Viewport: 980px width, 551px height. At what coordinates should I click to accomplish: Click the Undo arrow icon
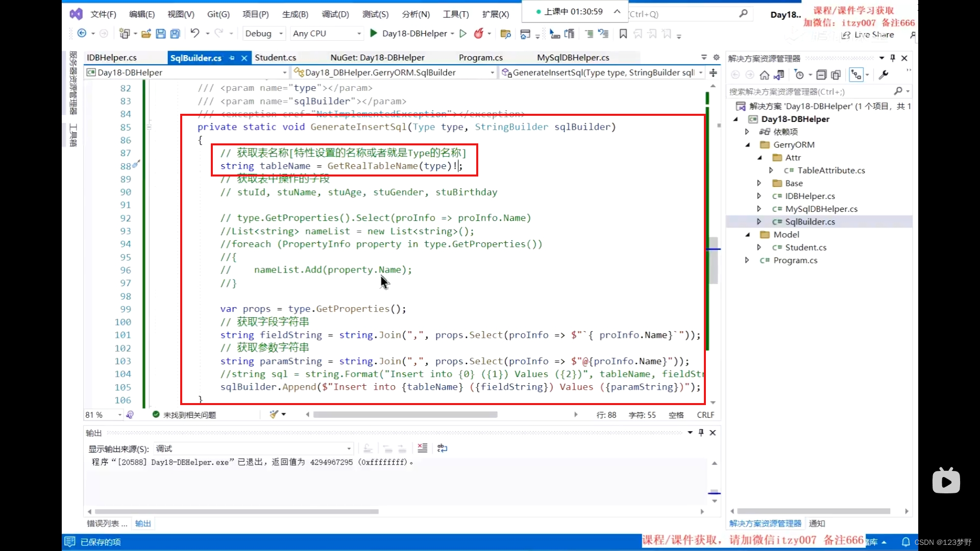pyautogui.click(x=195, y=34)
